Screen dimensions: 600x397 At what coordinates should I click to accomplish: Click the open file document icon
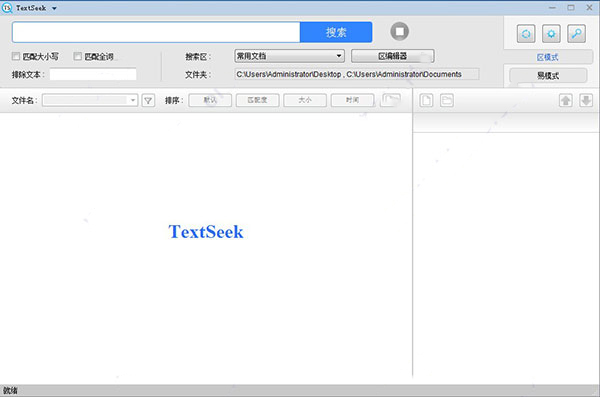(x=426, y=100)
